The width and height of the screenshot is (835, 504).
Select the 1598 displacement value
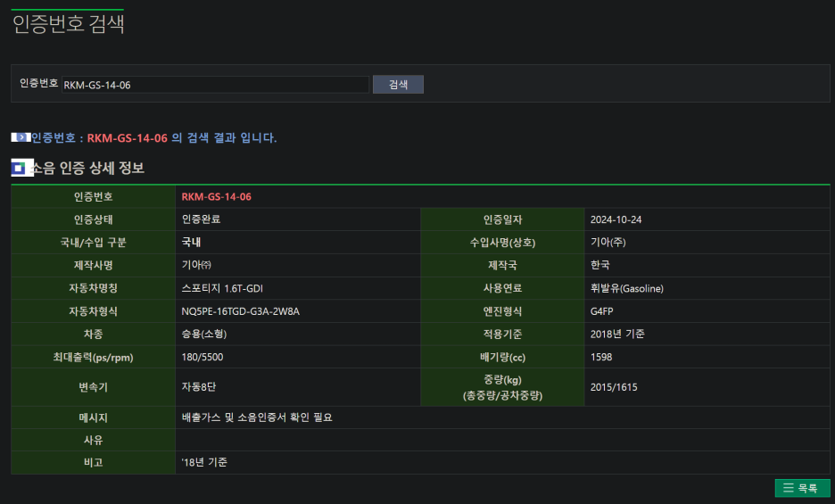[x=600, y=357]
